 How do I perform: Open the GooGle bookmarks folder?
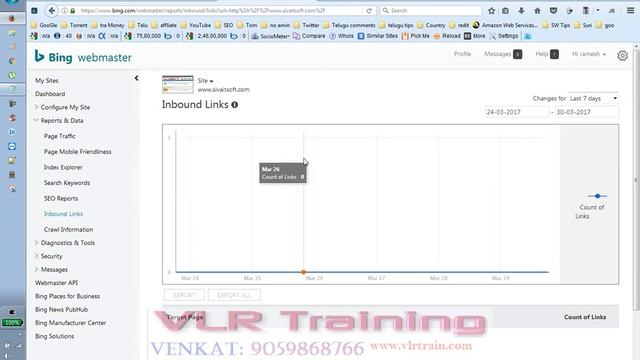44,25
